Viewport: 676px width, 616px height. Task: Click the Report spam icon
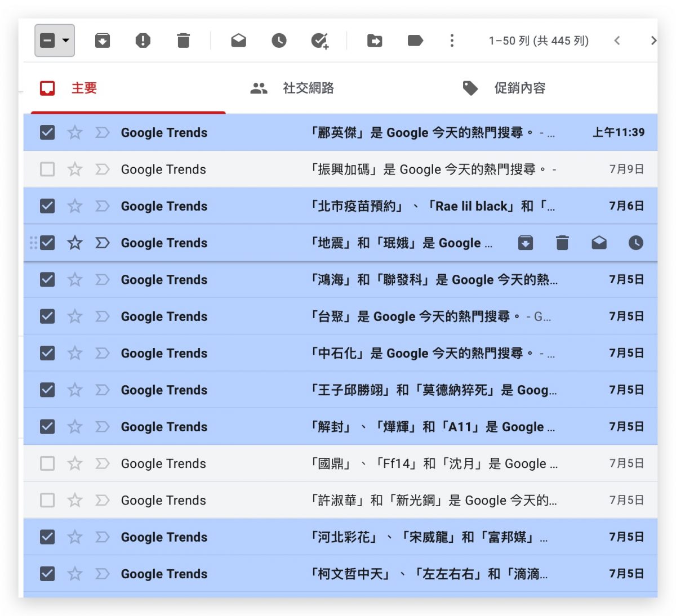143,41
